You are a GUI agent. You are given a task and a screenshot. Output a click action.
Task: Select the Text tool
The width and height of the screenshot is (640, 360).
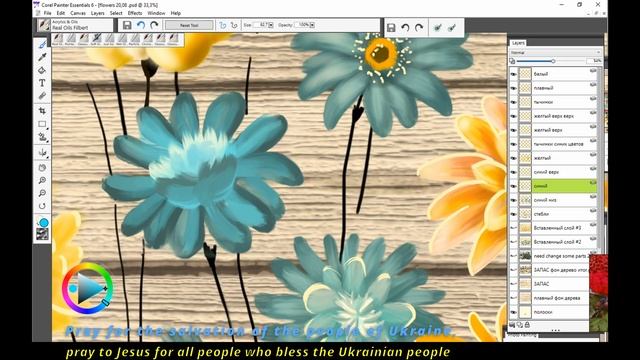pyautogui.click(x=42, y=83)
